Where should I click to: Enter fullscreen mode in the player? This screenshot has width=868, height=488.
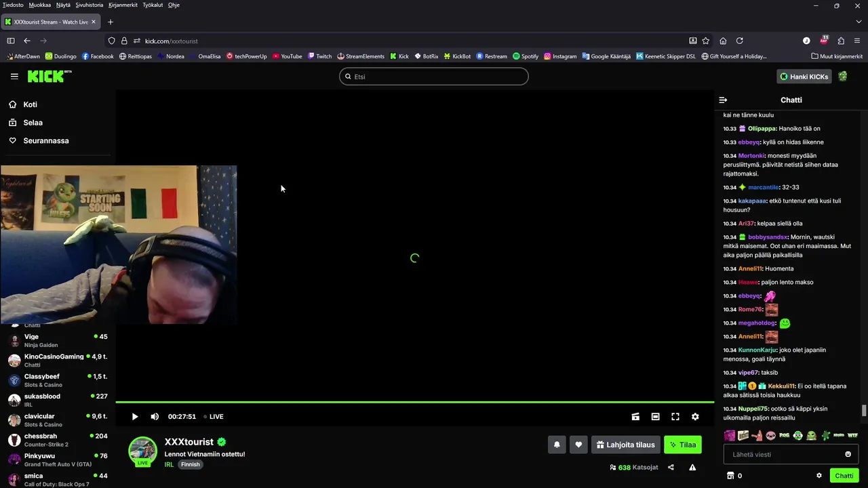[x=675, y=417]
